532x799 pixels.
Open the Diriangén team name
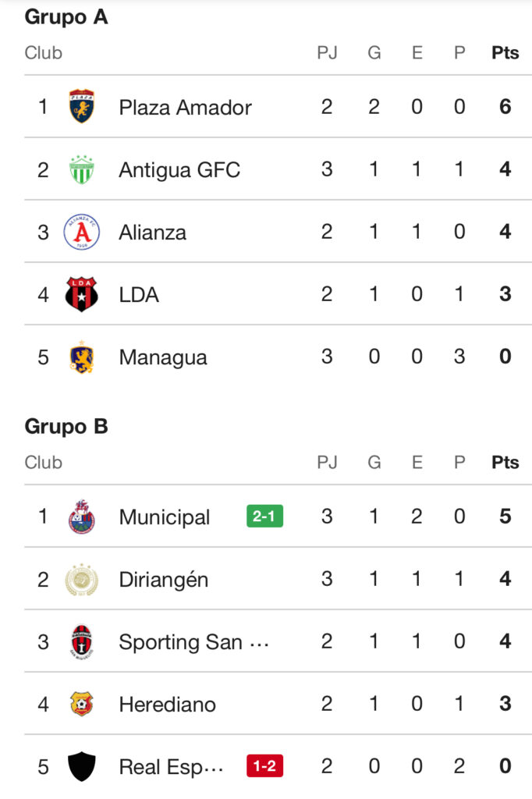coord(164,579)
